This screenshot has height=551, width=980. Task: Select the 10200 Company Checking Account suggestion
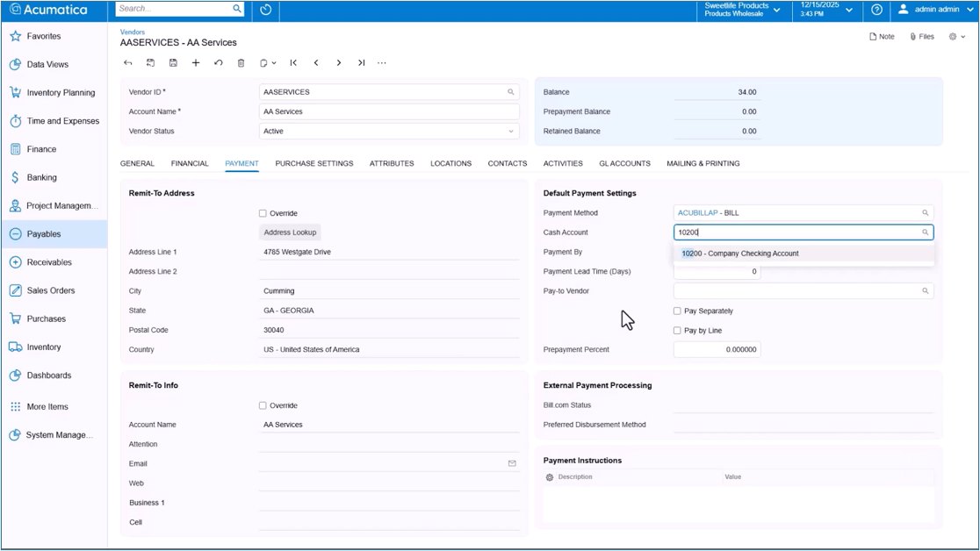tap(739, 253)
